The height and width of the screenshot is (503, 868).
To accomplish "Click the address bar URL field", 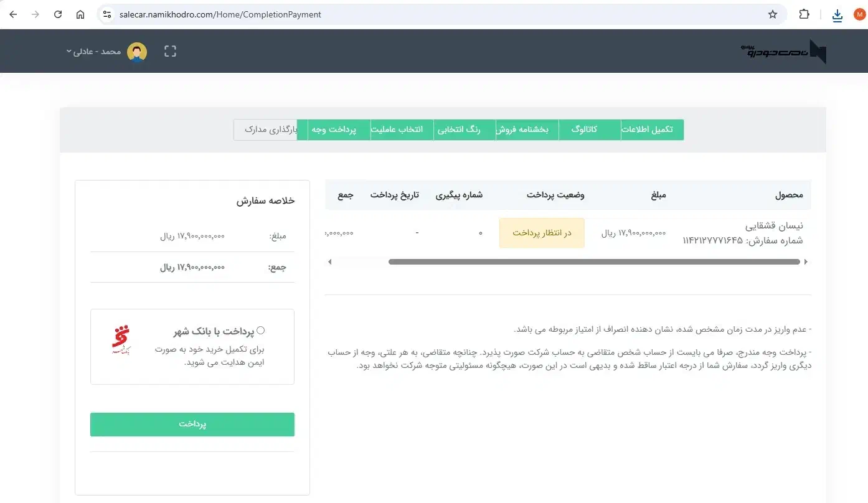I will tap(436, 14).
